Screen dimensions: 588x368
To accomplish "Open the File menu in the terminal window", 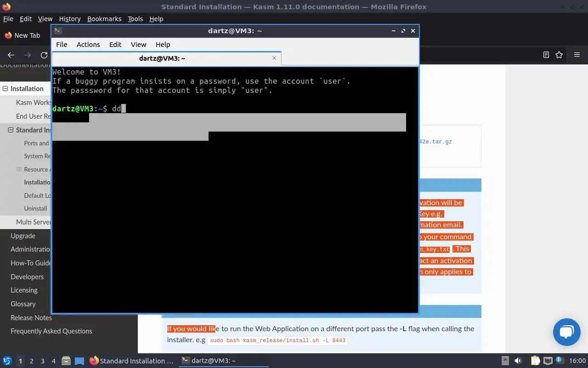I will coord(62,45).
